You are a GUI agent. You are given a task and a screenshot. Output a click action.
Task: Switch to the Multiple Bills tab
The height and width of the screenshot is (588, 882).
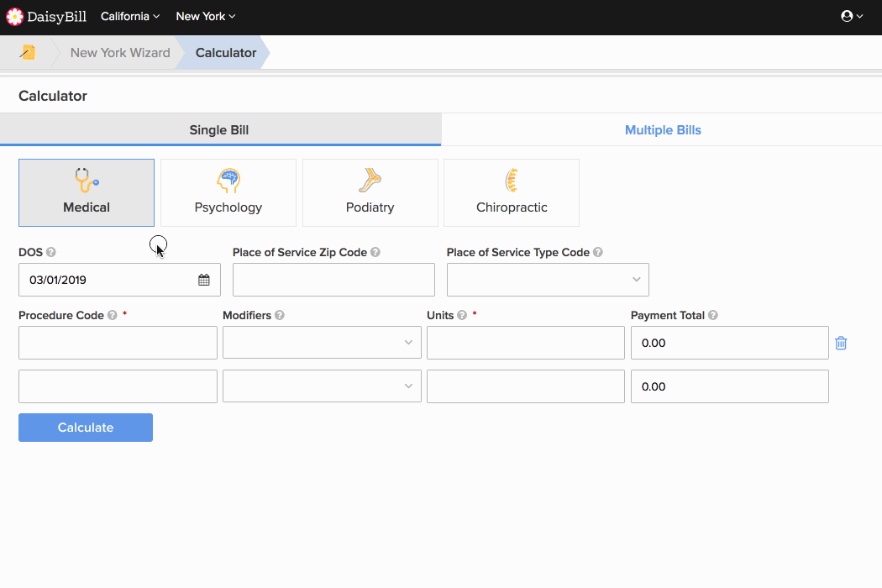pyautogui.click(x=663, y=130)
